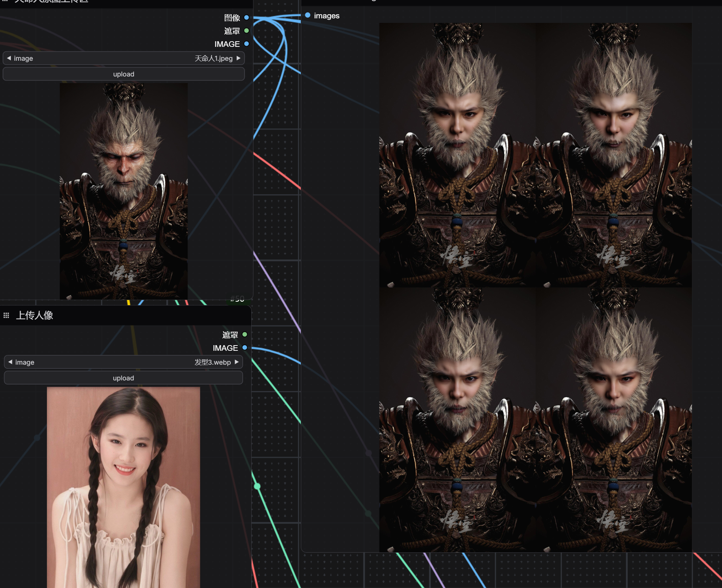Open the image selector showing 天命人1.jpeg
This screenshot has width=722, height=588.
(124, 58)
